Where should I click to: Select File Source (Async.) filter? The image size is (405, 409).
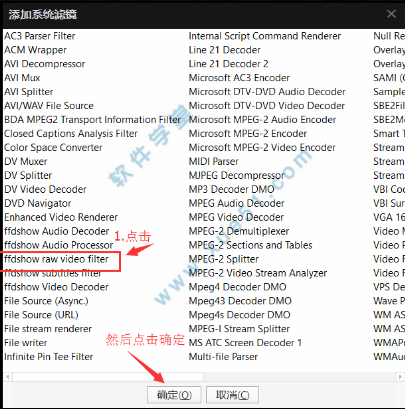tap(46, 301)
